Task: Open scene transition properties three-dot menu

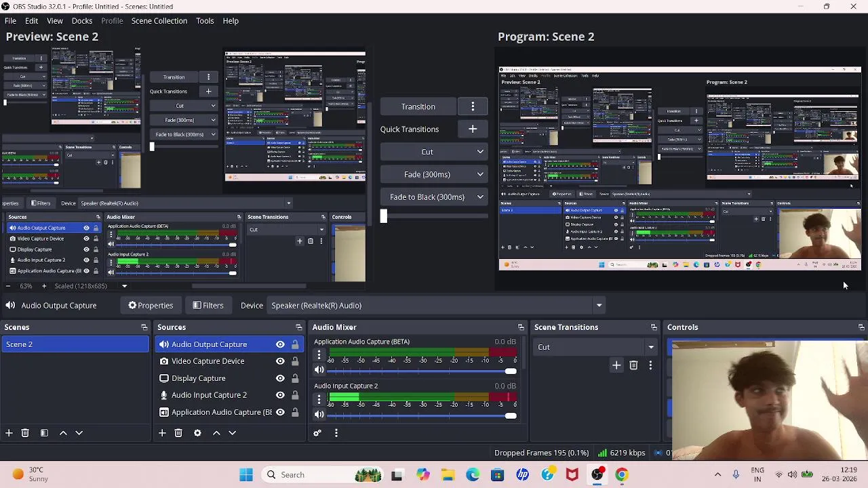Action: coord(650,365)
